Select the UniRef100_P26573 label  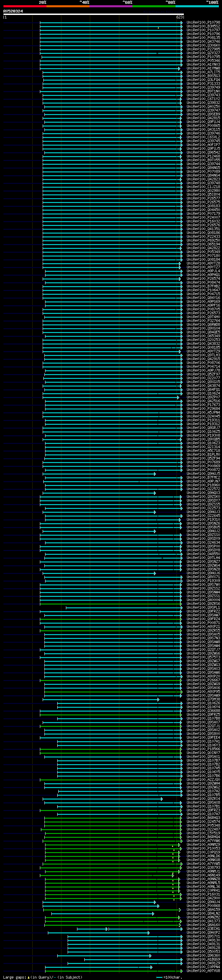pos(203,313)
